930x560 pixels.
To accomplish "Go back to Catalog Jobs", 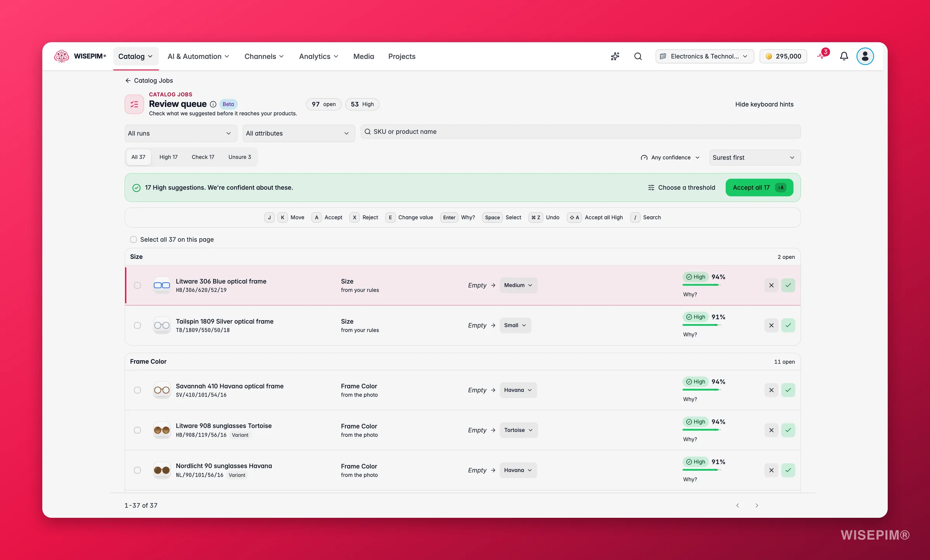I will coord(149,81).
